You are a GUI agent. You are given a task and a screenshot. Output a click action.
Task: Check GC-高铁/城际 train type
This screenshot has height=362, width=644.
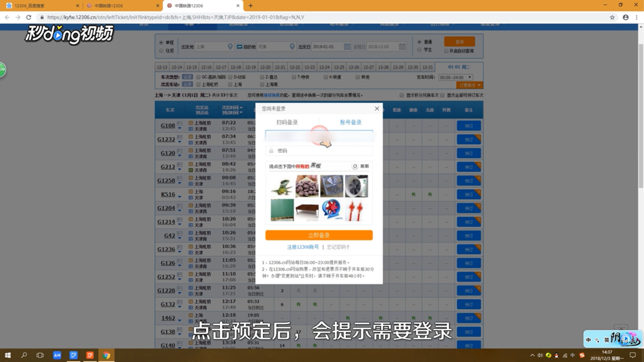[198, 77]
